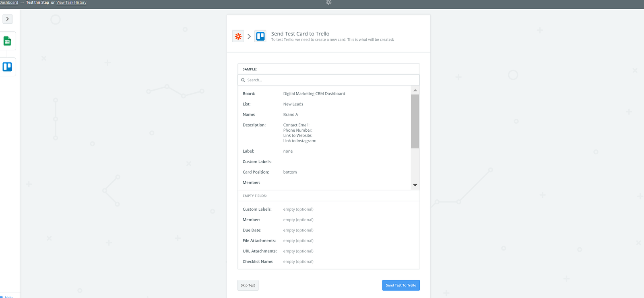
Task: Click 'File Attachments:' in empty fields
Action: pos(259,240)
